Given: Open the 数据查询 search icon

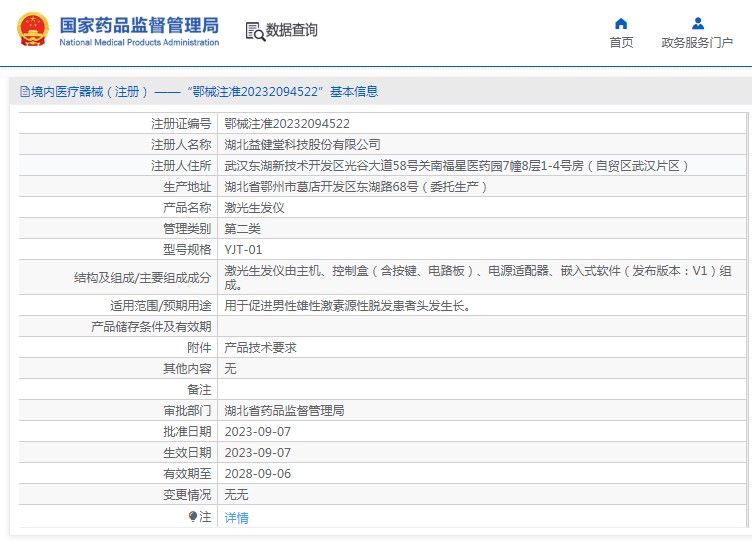Looking at the screenshot, I should point(254,31).
